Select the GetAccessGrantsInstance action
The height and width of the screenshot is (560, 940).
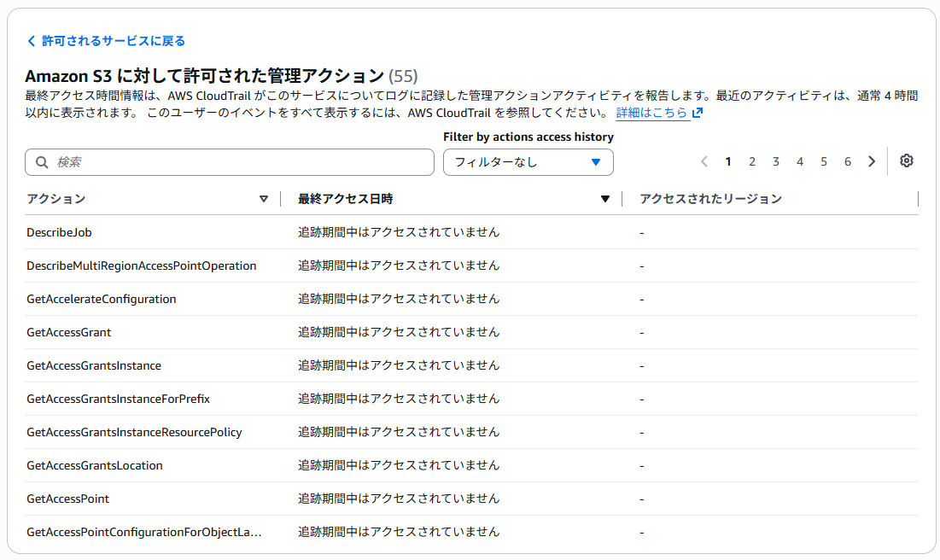pyautogui.click(x=94, y=365)
